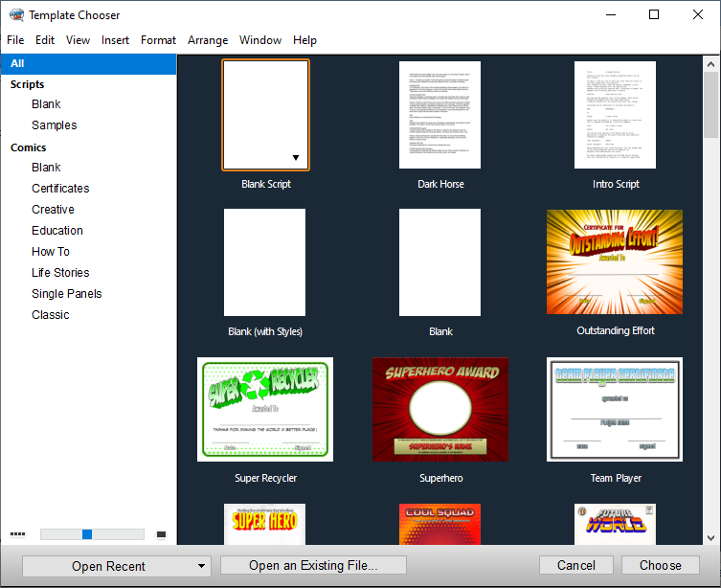Click the Choose button

pyautogui.click(x=660, y=565)
